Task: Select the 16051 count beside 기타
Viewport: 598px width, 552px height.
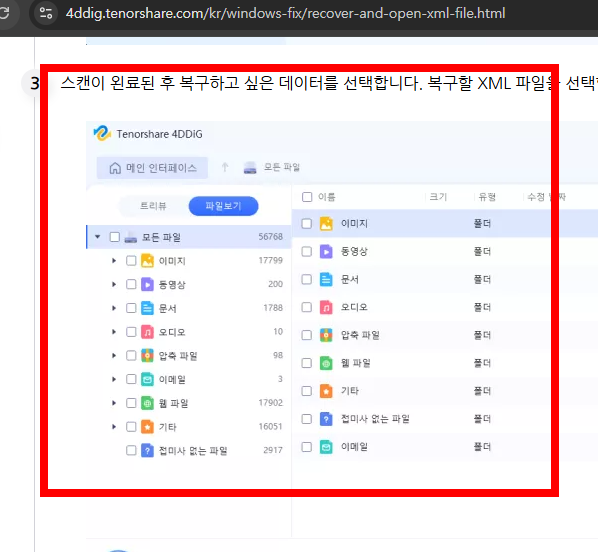Action: 270,426
